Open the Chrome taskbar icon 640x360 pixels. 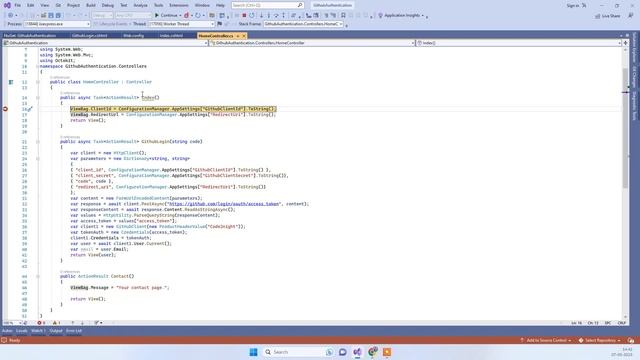372,352
